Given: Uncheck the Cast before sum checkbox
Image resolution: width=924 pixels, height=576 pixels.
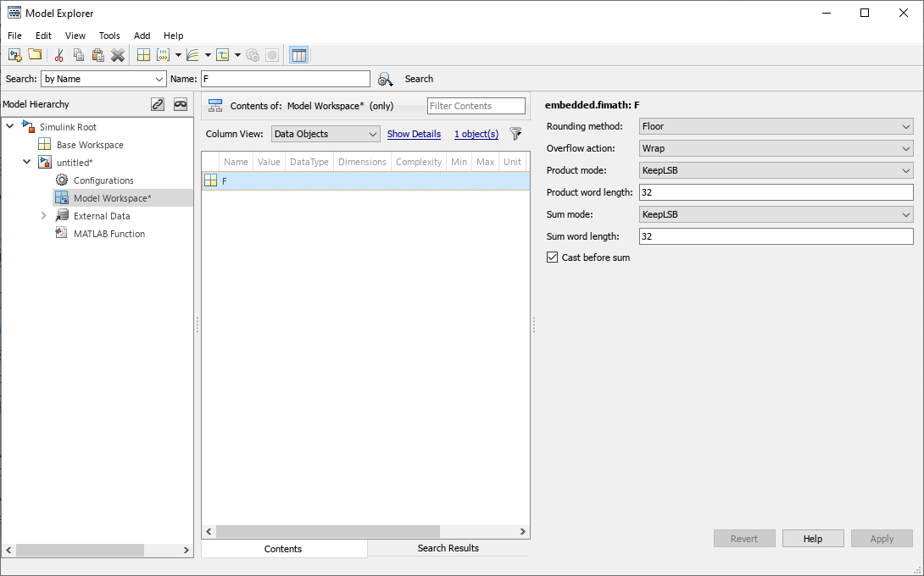Looking at the screenshot, I should click(553, 258).
